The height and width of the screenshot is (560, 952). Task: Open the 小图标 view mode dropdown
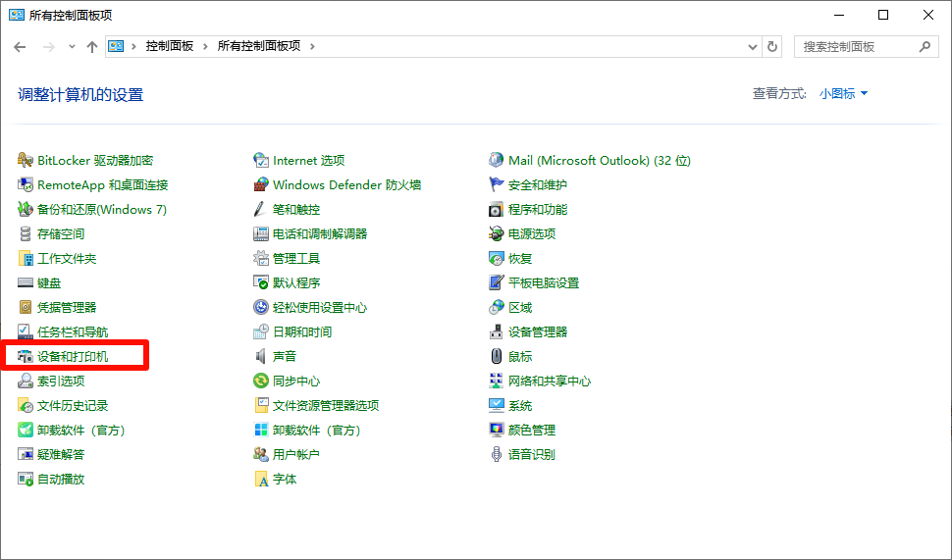[843, 93]
